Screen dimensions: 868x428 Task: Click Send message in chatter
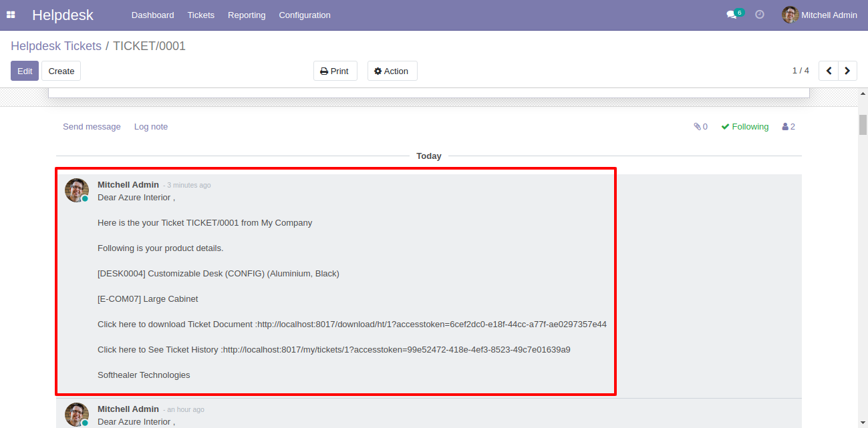tap(92, 127)
